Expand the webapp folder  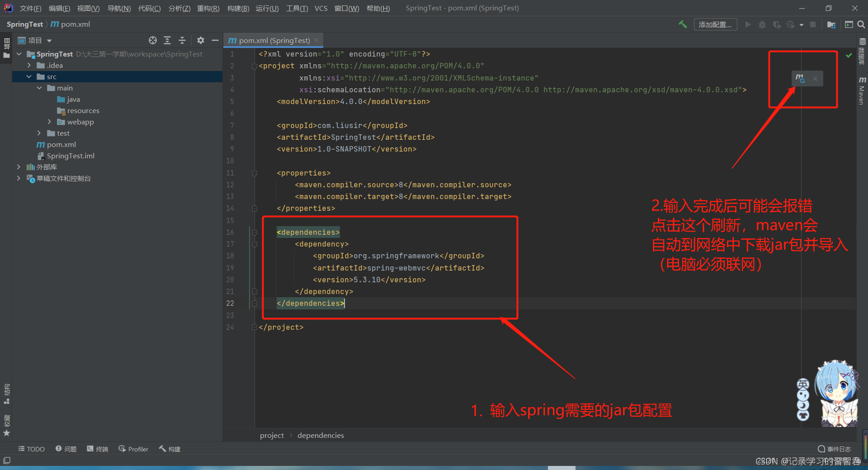click(49, 122)
